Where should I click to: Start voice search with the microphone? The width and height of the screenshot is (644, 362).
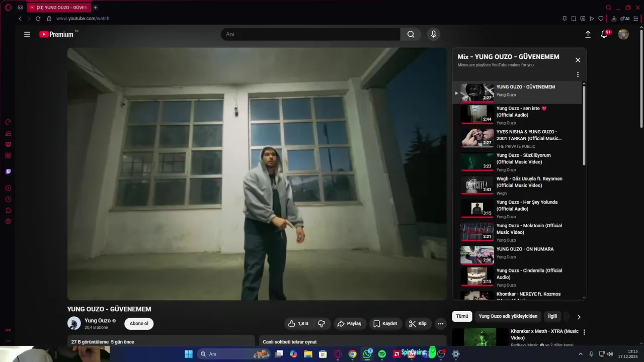434,34
